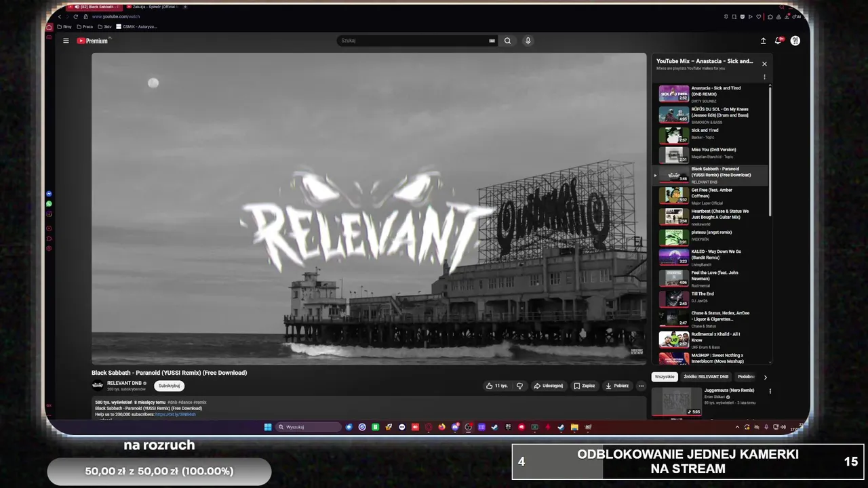Open the Praca bookmarks folder
The height and width of the screenshot is (488, 868).
click(85, 27)
